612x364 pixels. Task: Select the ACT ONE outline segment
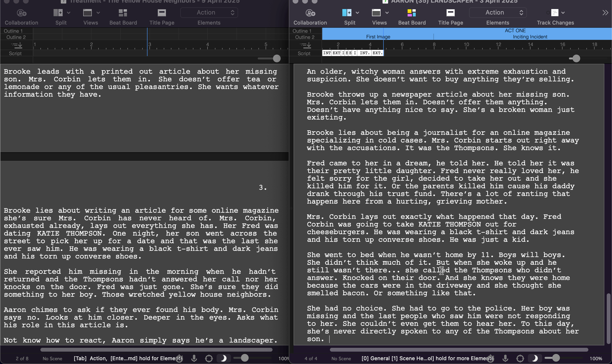515,31
